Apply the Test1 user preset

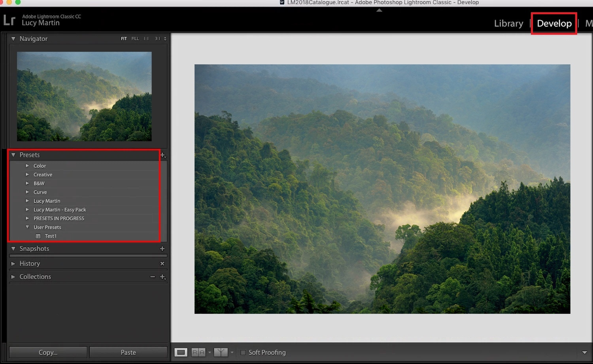[51, 236]
